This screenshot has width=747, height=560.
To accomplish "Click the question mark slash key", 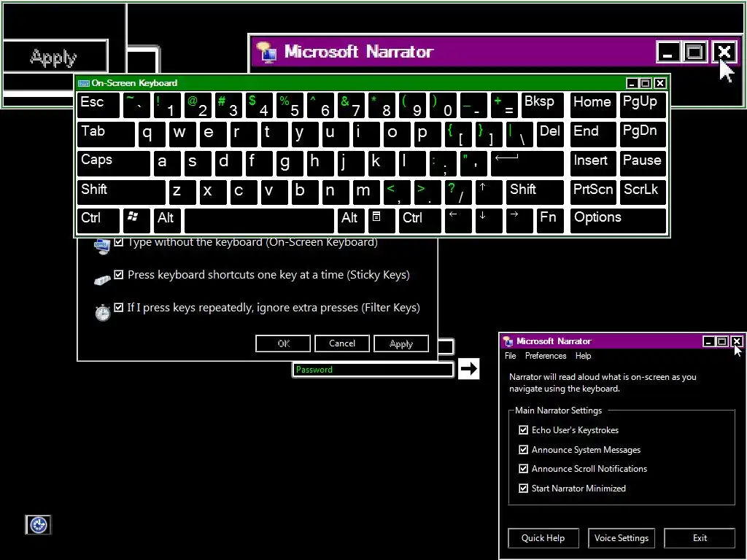I will coord(458,192).
